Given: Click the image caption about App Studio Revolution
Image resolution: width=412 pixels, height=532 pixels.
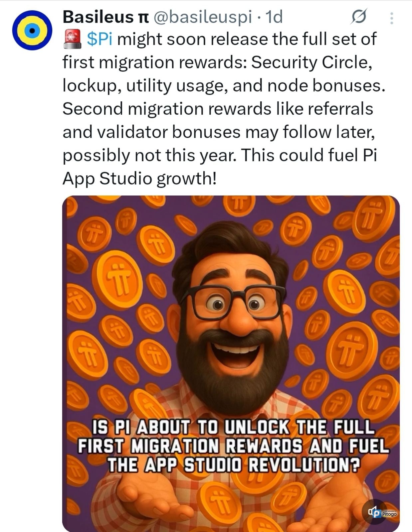Looking at the screenshot, I should tap(233, 446).
